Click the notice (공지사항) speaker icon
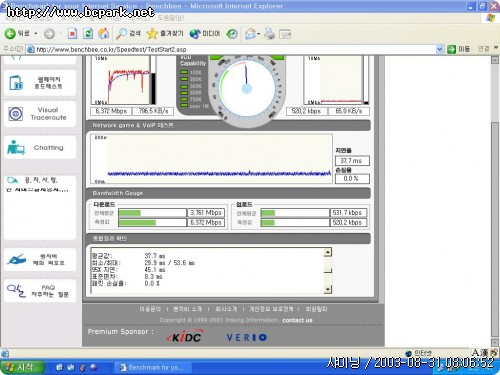This screenshot has height=375, width=500. (x=13, y=181)
